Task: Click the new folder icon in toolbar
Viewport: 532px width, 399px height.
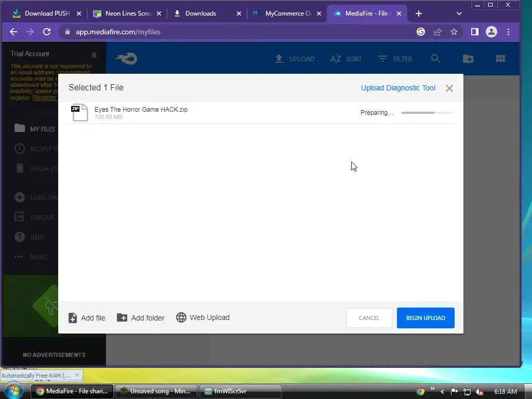Action: tap(468, 59)
